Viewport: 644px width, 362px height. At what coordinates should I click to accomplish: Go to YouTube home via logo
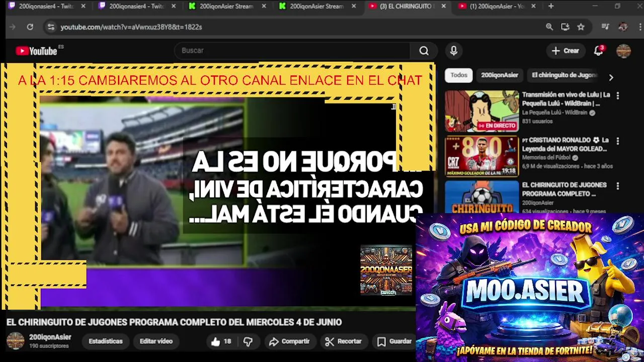click(36, 51)
